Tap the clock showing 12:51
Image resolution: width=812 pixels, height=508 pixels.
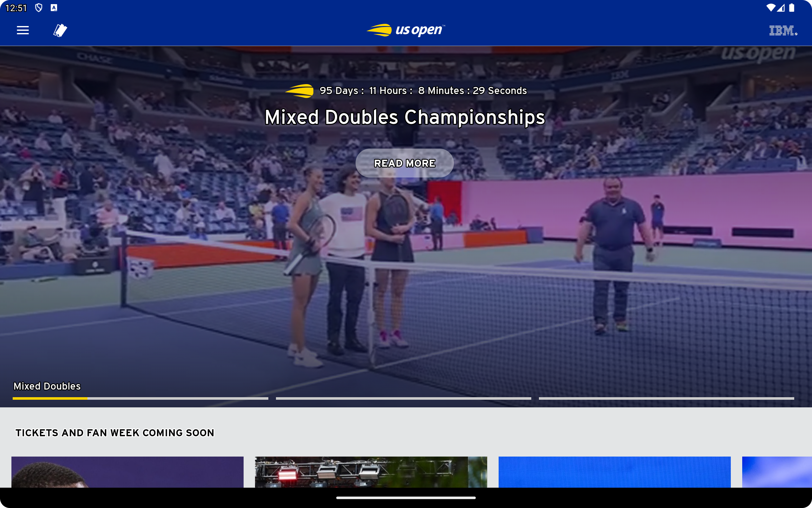click(x=16, y=8)
